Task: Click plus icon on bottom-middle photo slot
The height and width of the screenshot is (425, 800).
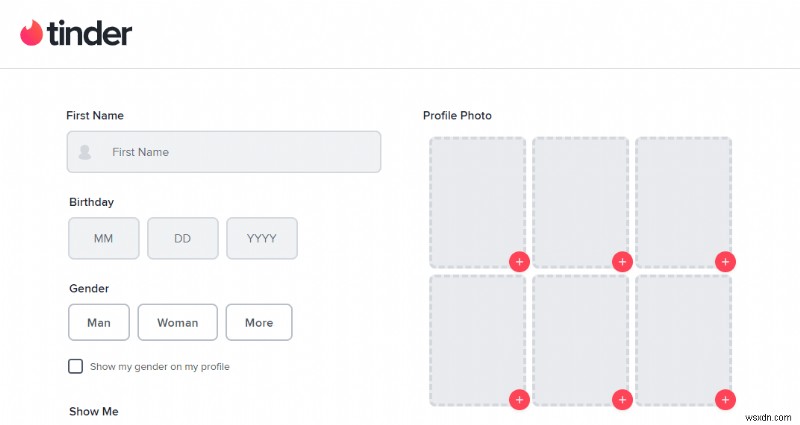Action: 622,400
